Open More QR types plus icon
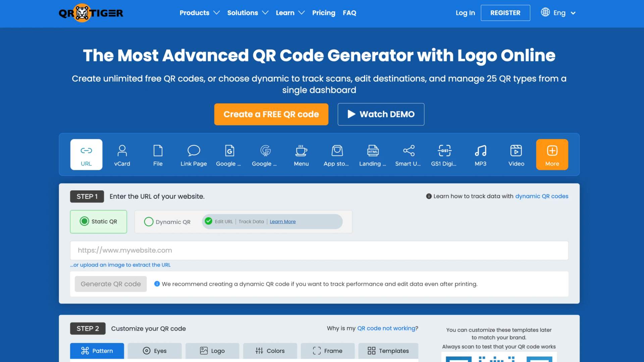 552,155
